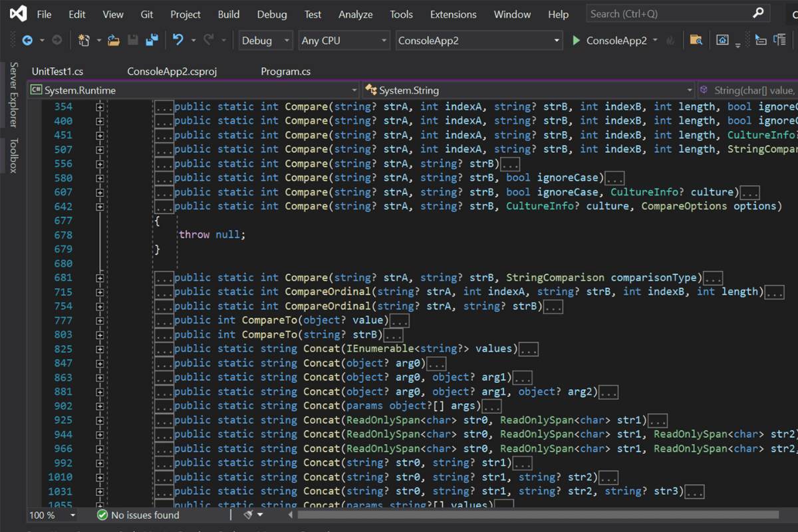
Task: Click the cursor-and-box icon after the toolbar grip
Action: point(761,41)
